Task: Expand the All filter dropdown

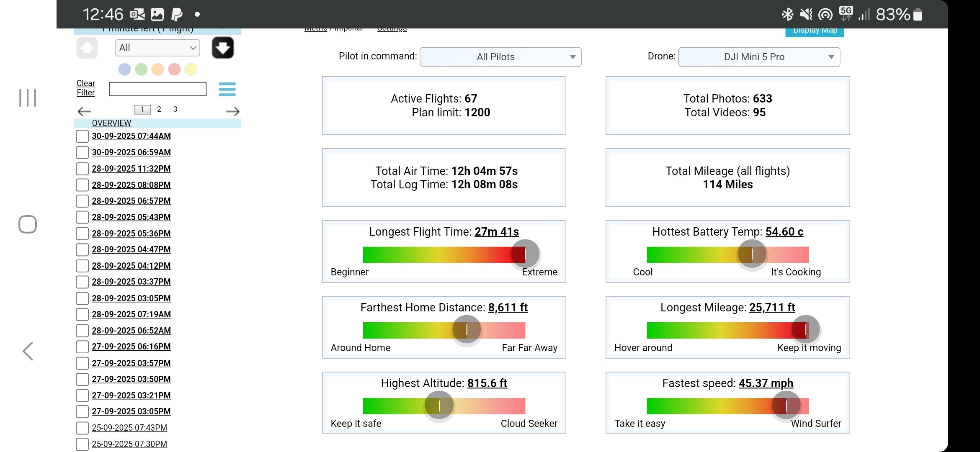Action: [x=157, y=48]
